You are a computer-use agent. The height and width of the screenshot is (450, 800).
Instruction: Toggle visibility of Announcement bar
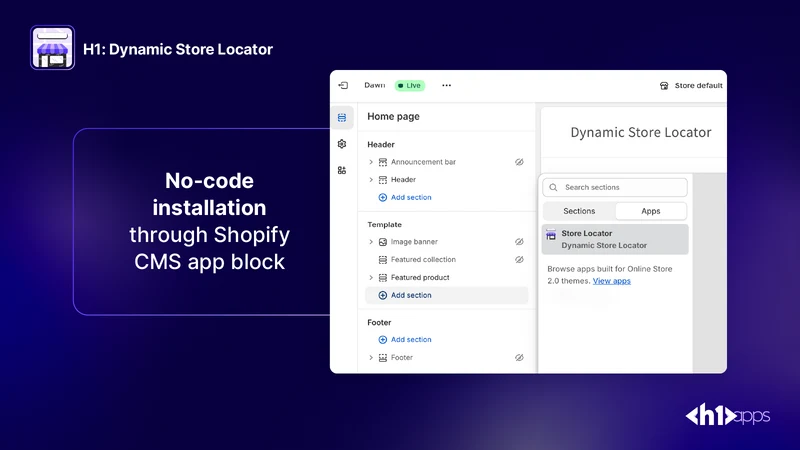point(519,162)
